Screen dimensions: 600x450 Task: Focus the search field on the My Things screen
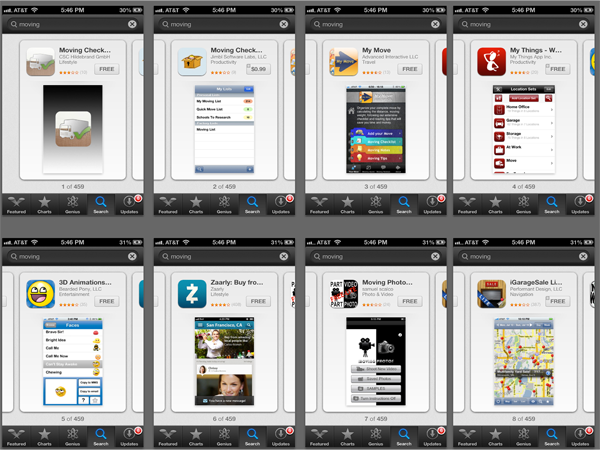(x=523, y=24)
